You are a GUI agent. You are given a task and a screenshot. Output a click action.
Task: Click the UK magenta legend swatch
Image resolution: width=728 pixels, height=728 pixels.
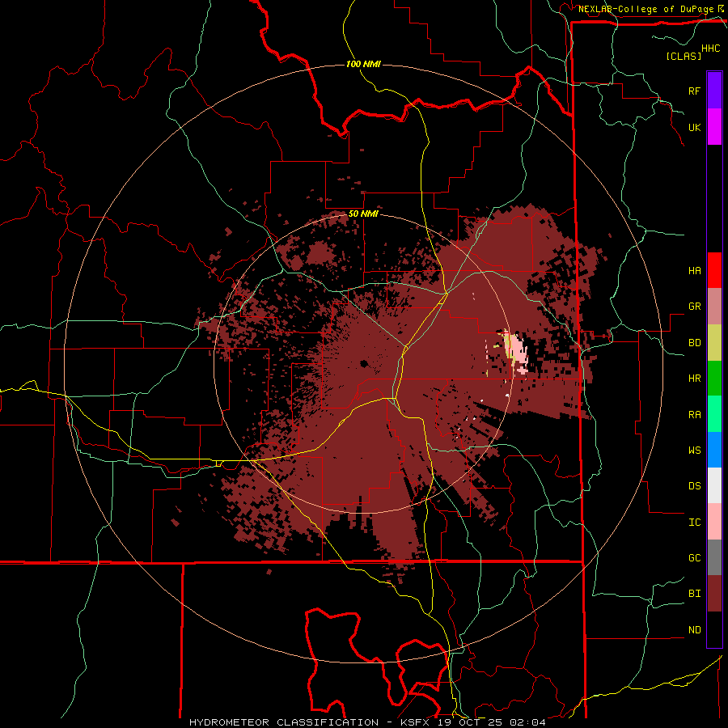click(714, 127)
